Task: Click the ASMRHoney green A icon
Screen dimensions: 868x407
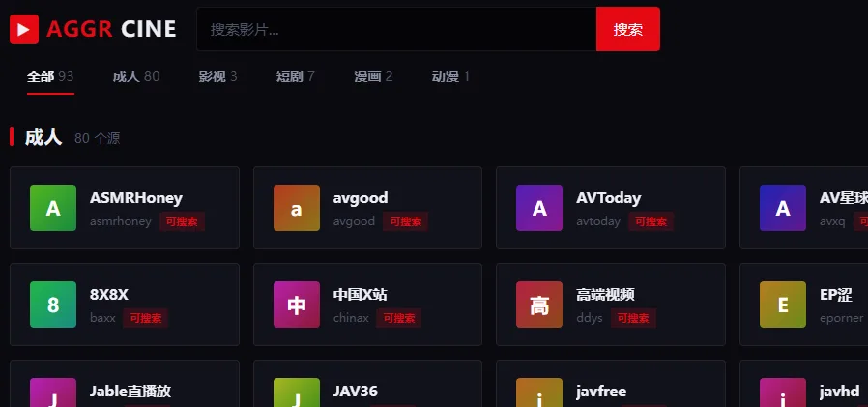Action: pyautogui.click(x=53, y=208)
